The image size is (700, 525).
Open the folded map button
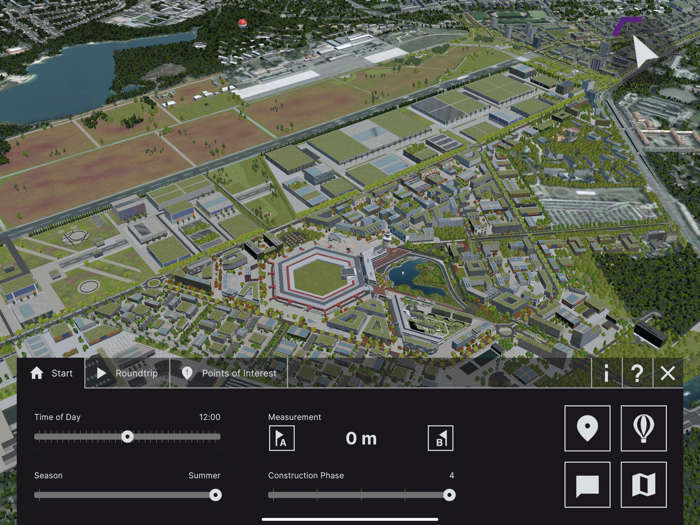[644, 485]
